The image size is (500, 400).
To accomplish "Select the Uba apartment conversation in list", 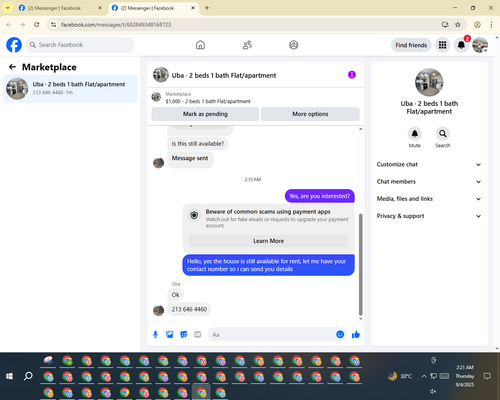I will (x=70, y=88).
